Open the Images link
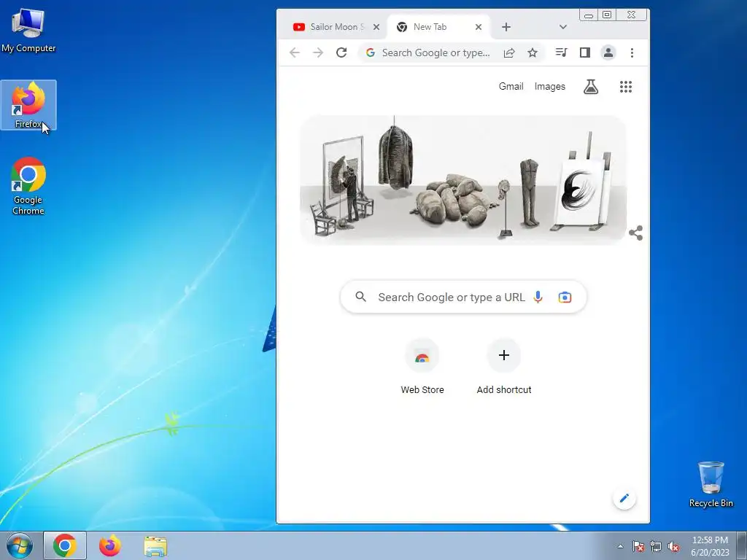 [x=550, y=87]
